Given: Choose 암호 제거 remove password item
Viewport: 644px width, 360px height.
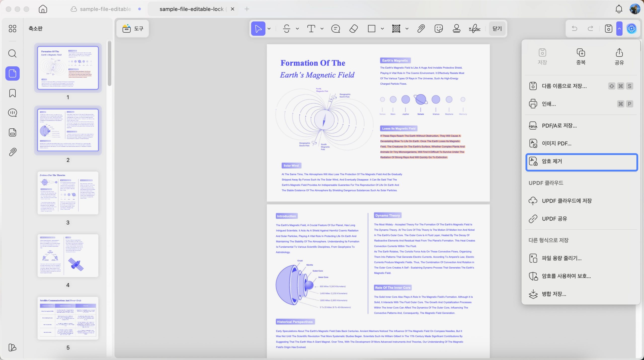Looking at the screenshot, I should coord(582,162).
